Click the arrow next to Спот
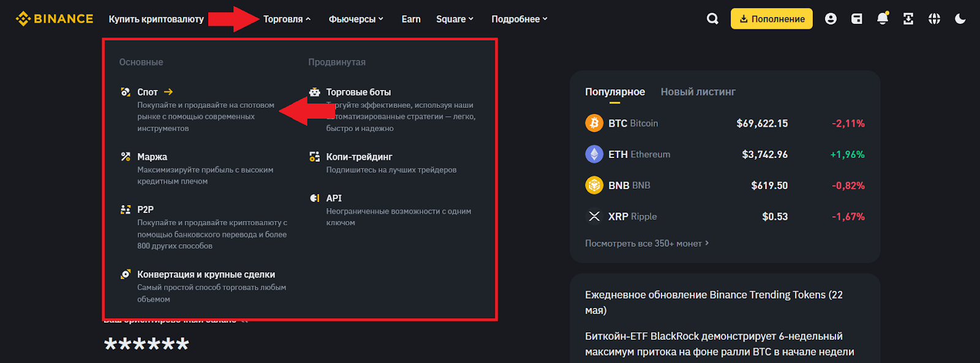Screen dimensions: 980x363 [x=168, y=92]
